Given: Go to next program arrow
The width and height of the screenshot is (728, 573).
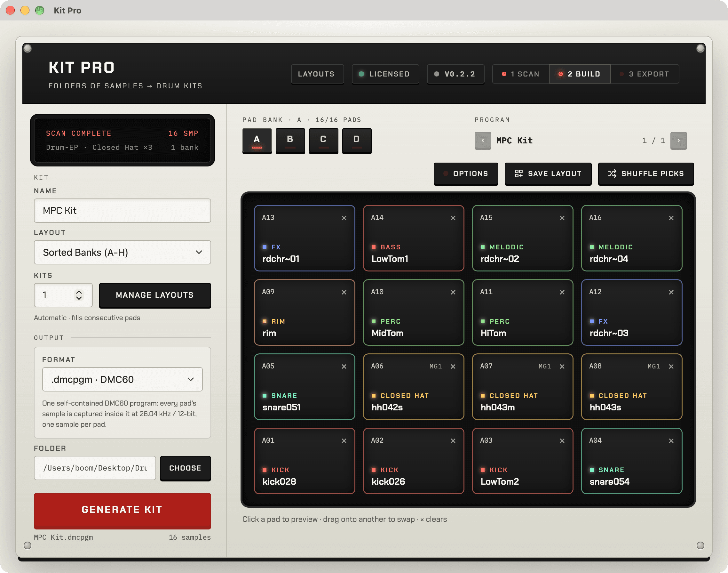Looking at the screenshot, I should [x=678, y=141].
